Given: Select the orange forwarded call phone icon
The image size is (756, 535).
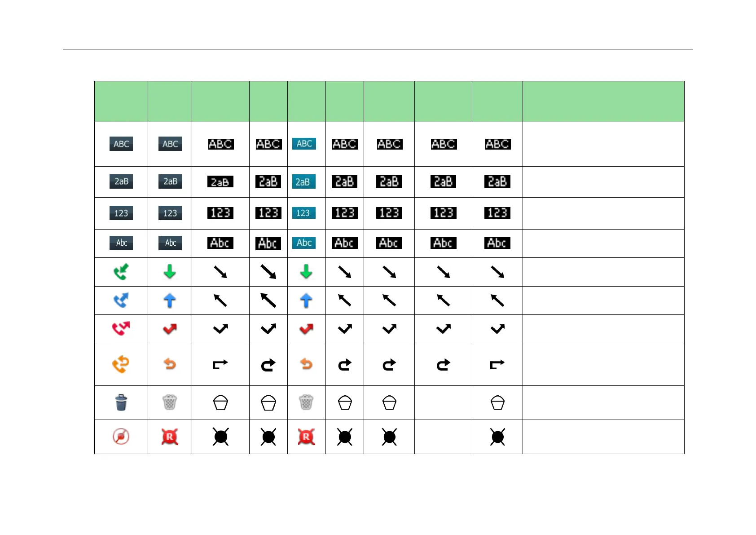Looking at the screenshot, I should (121, 364).
